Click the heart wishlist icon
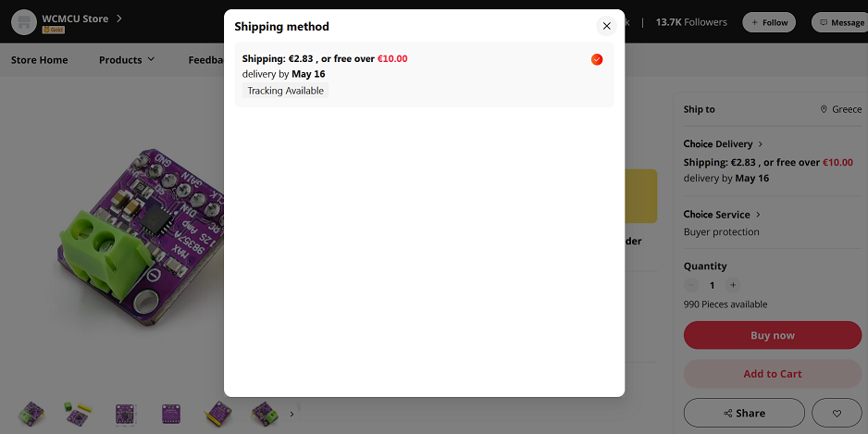This screenshot has height=434, width=868. (837, 413)
